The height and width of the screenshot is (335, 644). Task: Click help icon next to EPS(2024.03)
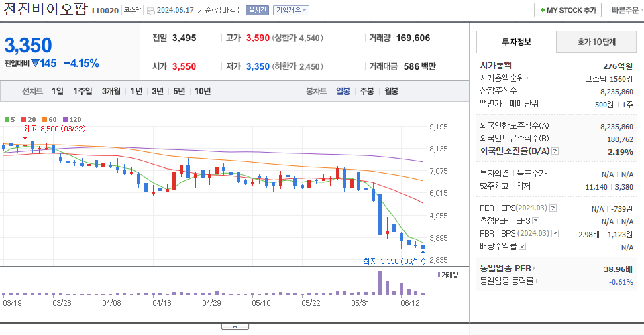click(553, 208)
